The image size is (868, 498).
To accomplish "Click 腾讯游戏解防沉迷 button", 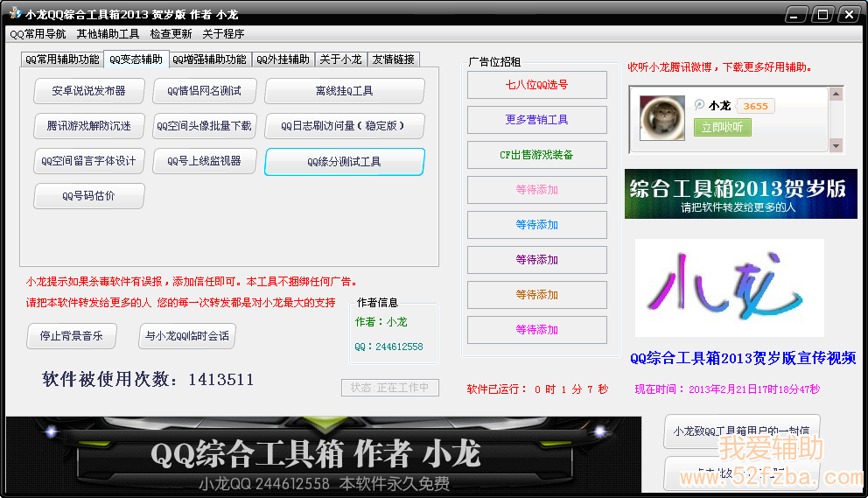I will [x=89, y=126].
